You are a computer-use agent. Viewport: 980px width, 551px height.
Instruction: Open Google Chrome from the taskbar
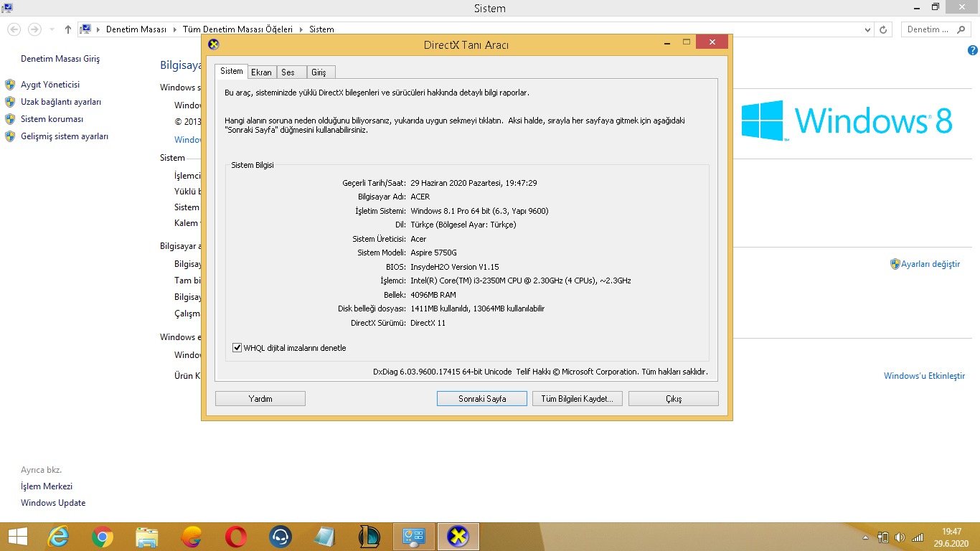[103, 537]
